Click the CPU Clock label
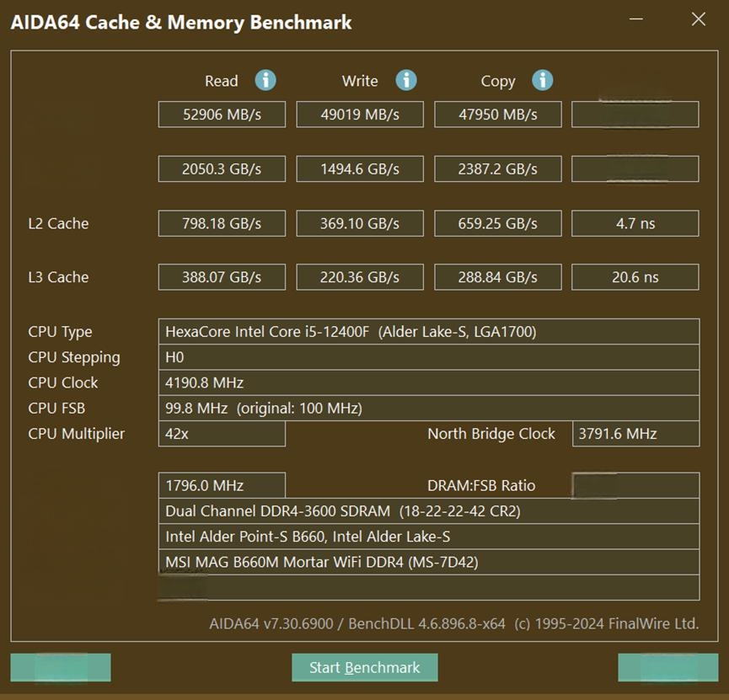 pyautogui.click(x=62, y=382)
